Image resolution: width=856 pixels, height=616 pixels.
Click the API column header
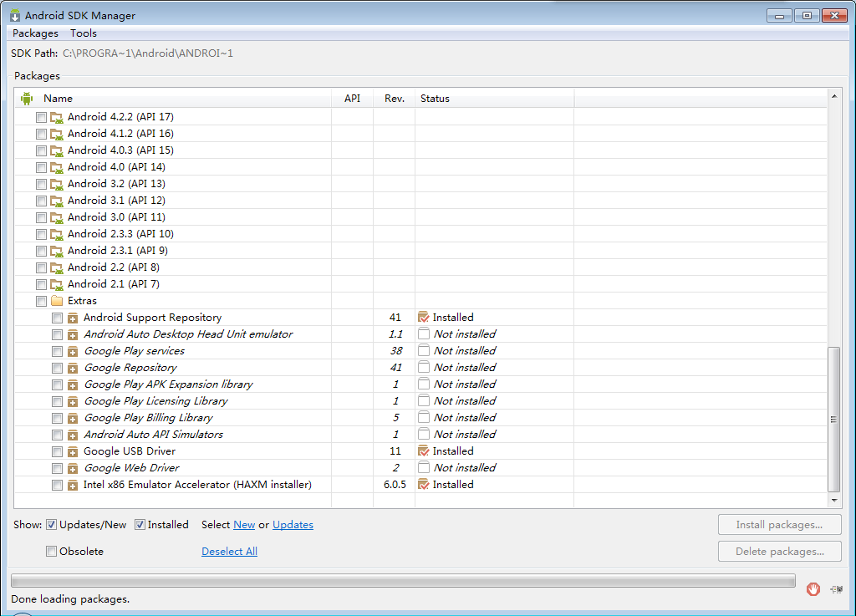[352, 99]
